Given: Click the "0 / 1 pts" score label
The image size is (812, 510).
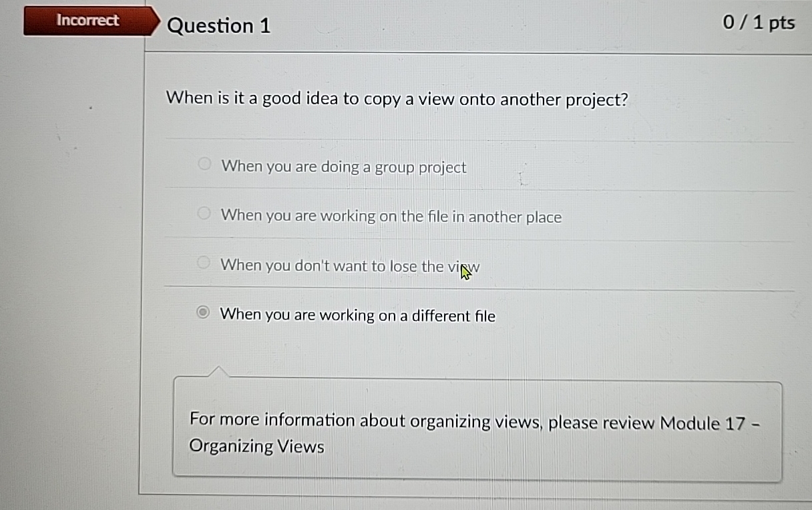Looking at the screenshot, I should [759, 22].
